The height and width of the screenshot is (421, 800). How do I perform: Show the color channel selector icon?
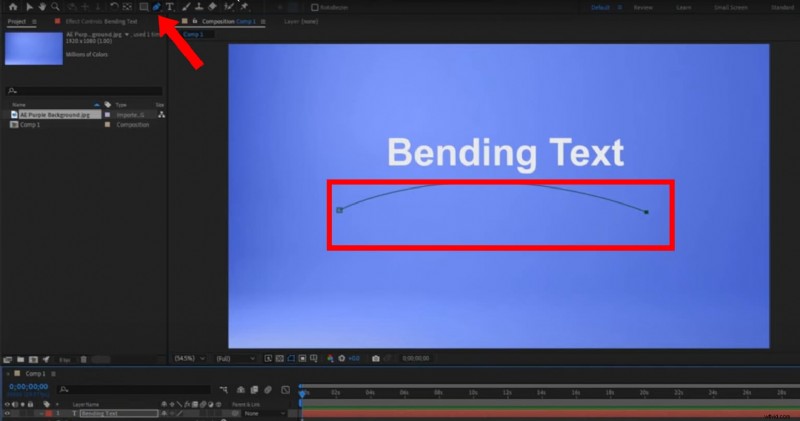[330, 359]
